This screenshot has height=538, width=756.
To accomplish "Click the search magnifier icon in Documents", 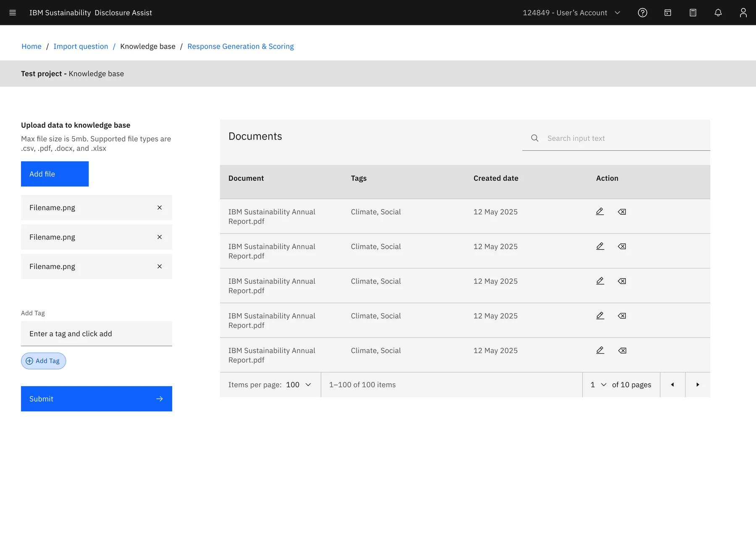I will (535, 138).
